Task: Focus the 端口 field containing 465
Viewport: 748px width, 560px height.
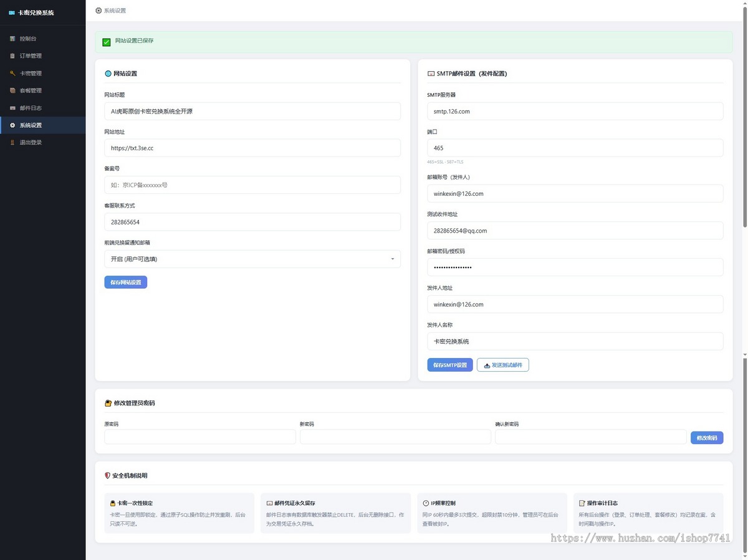Action: tap(575, 148)
